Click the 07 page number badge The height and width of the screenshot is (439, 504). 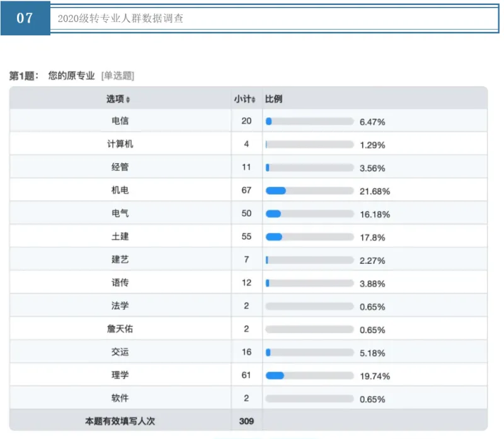point(25,16)
